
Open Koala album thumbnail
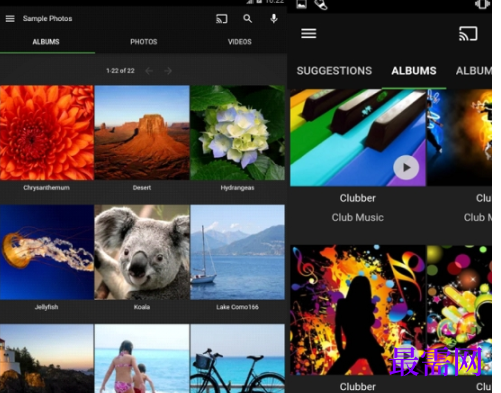click(142, 252)
